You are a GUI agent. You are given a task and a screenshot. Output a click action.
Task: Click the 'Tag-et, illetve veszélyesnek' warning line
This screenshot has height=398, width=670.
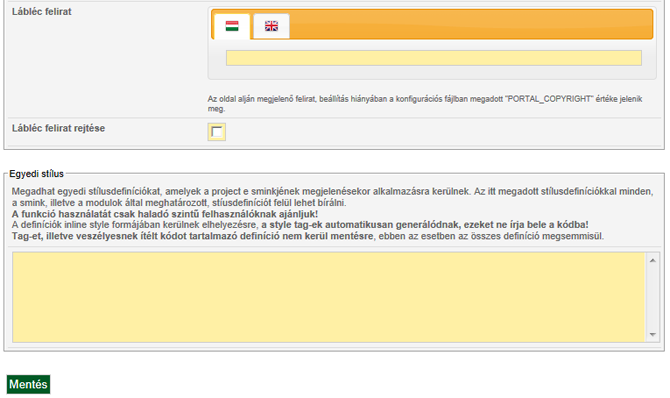point(308,236)
